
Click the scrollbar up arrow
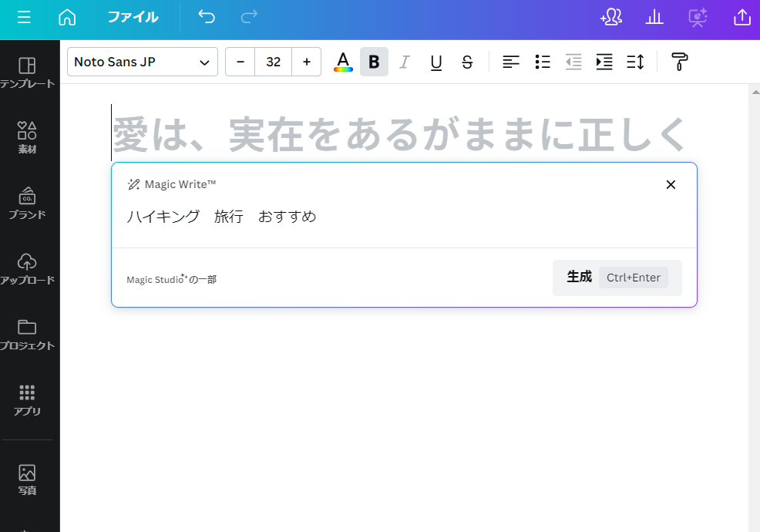click(755, 93)
